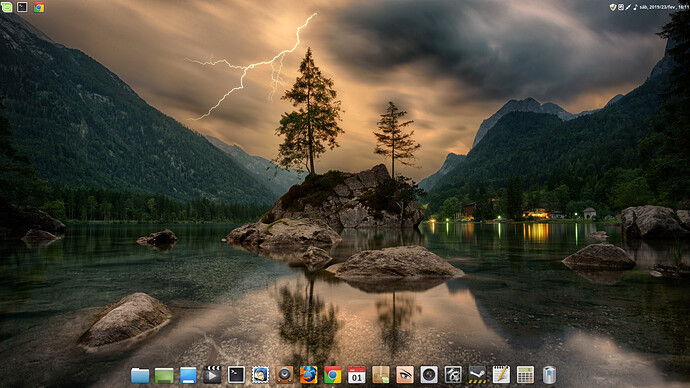Open the camera lens app in dock
The height and width of the screenshot is (388, 690).
tap(429, 375)
